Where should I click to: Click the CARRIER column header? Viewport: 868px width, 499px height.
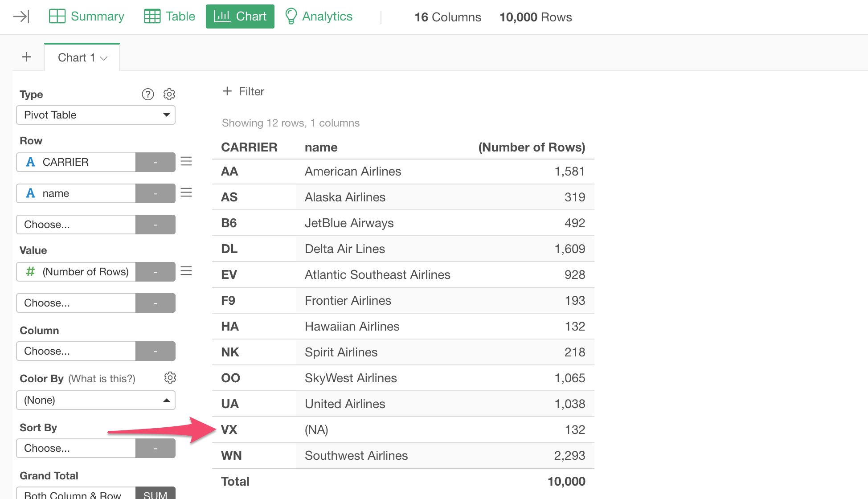point(249,147)
